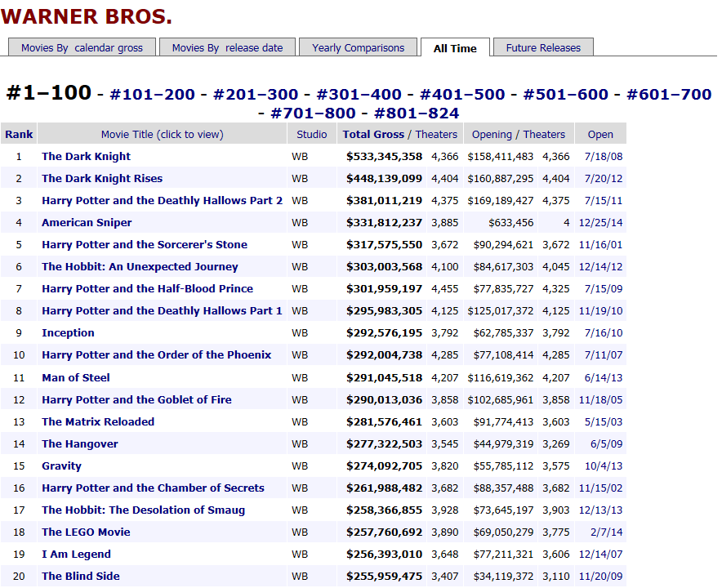Click the 7/11/07 release date
722x588 pixels.
tap(604, 355)
